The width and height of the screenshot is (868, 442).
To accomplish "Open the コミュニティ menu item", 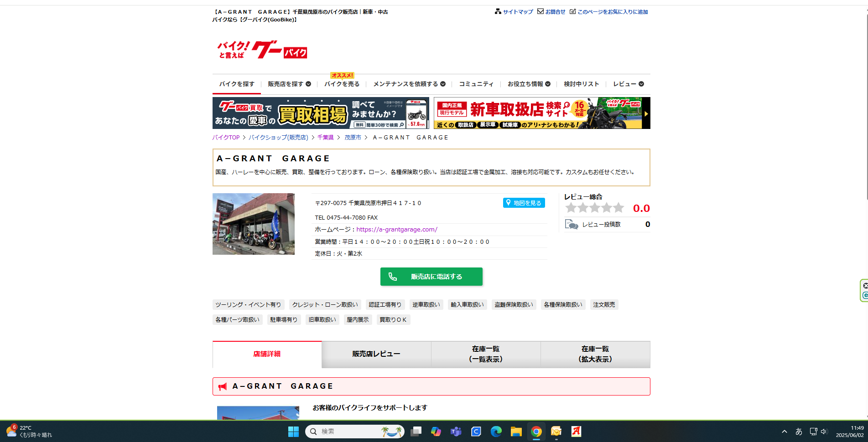I will tap(476, 84).
